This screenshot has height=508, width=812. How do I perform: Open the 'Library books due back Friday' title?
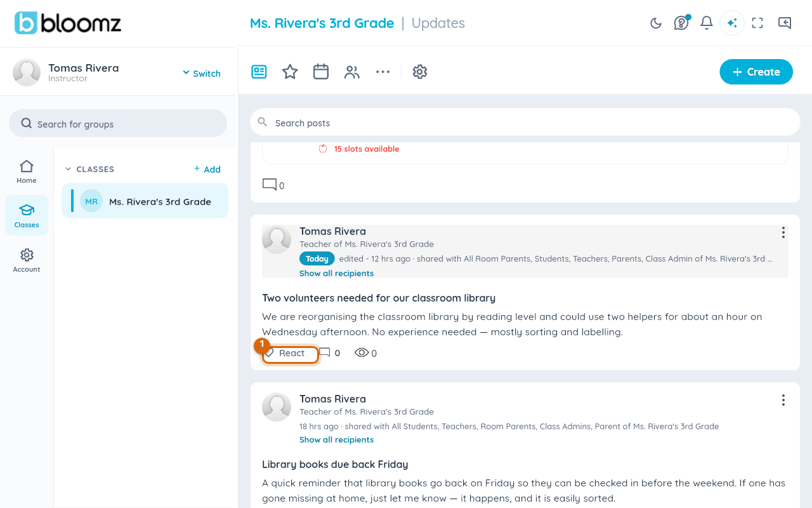click(x=335, y=464)
